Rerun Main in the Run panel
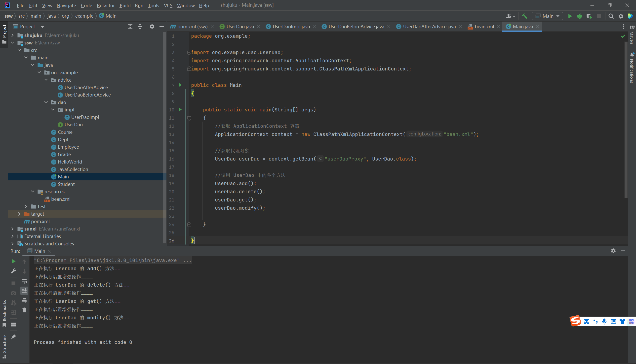636x364 pixels. (x=13, y=261)
